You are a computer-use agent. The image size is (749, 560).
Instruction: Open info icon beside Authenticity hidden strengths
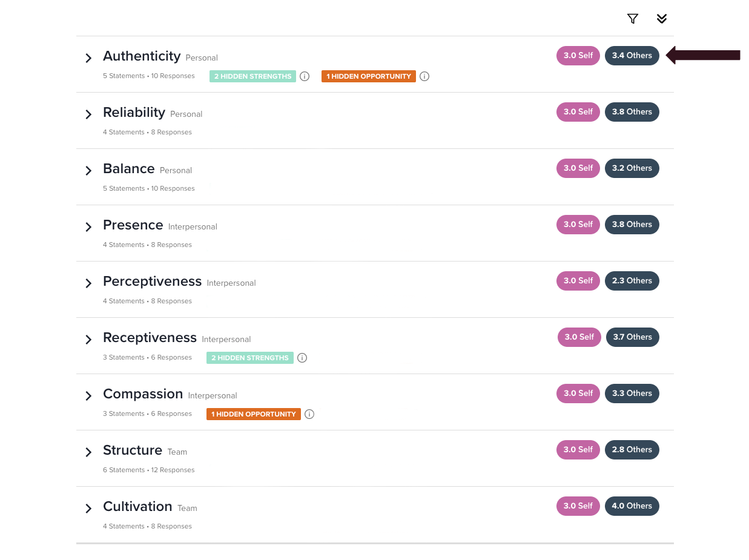(305, 76)
